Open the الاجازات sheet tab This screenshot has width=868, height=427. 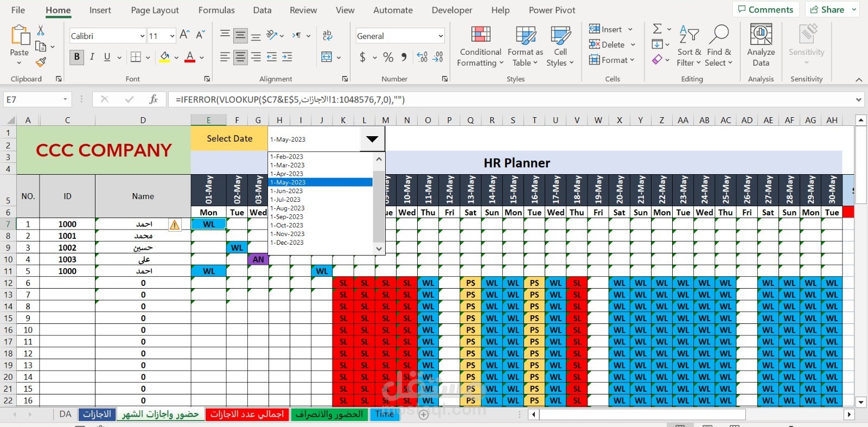pyautogui.click(x=97, y=414)
